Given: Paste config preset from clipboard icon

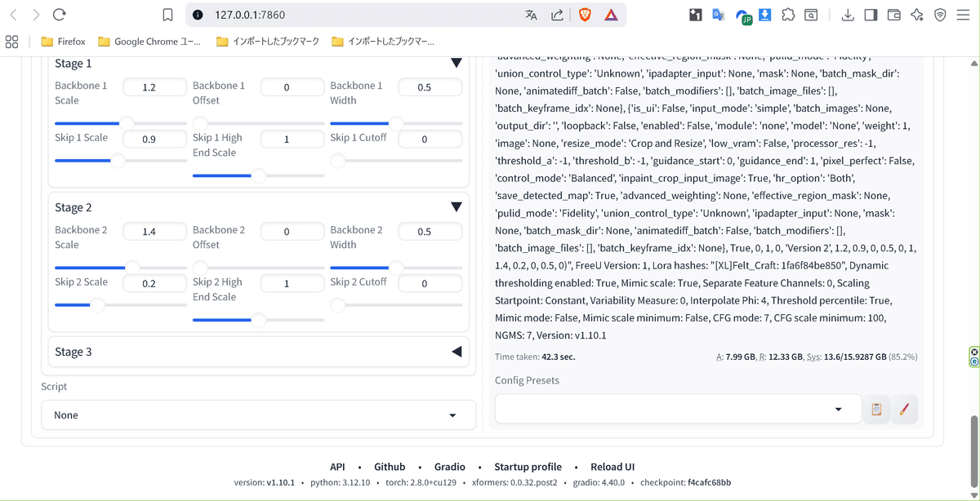Looking at the screenshot, I should coord(876,409).
